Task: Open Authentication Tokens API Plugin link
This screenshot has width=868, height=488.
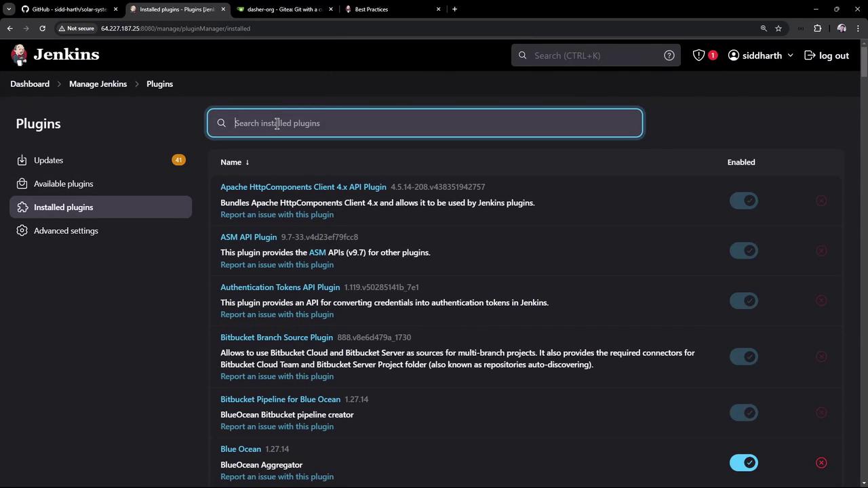Action: 280,287
